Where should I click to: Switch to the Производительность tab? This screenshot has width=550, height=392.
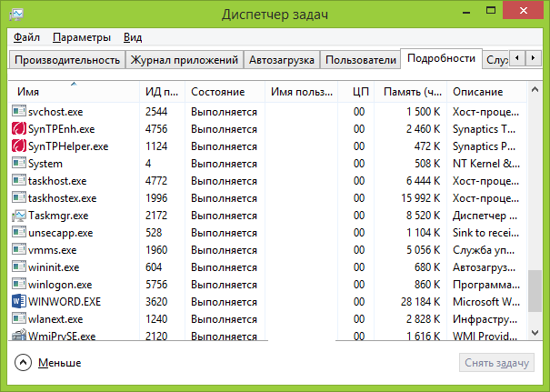coord(66,60)
